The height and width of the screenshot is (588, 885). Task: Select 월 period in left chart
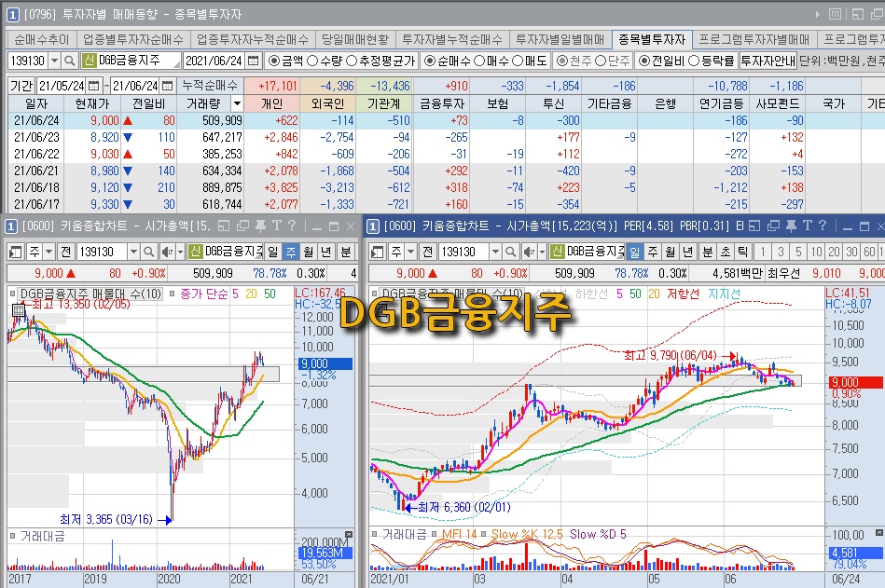pyautogui.click(x=308, y=252)
